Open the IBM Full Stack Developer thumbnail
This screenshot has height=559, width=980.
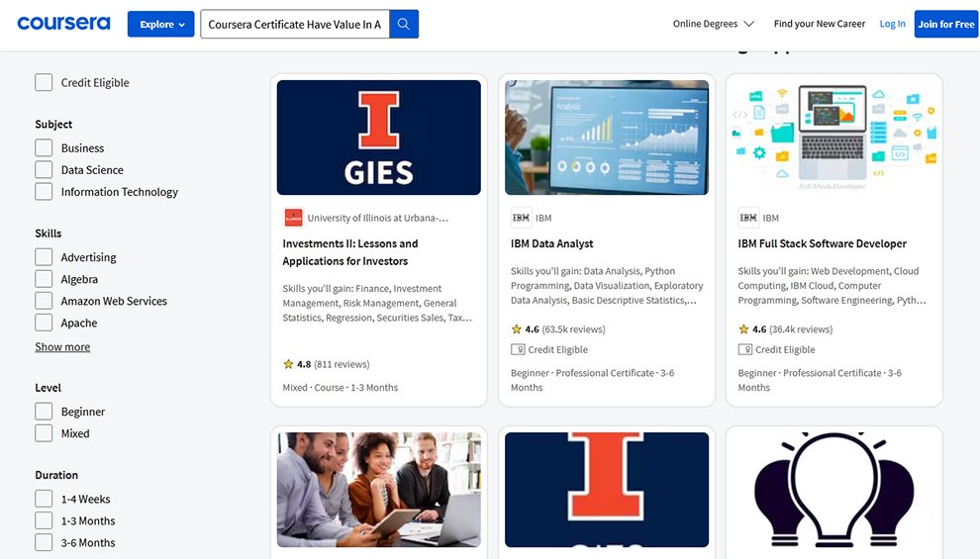[x=834, y=138]
